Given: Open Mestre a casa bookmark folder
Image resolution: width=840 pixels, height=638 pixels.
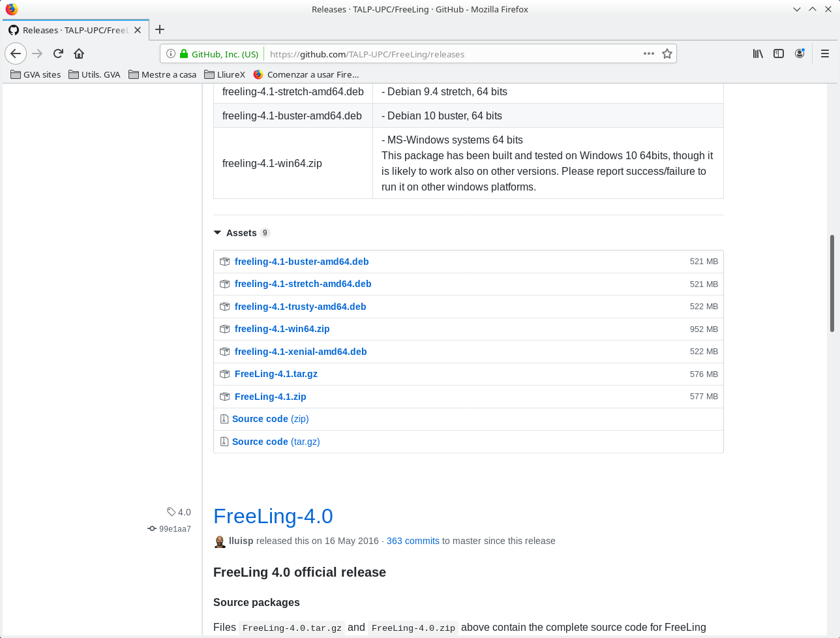Looking at the screenshot, I should point(162,74).
